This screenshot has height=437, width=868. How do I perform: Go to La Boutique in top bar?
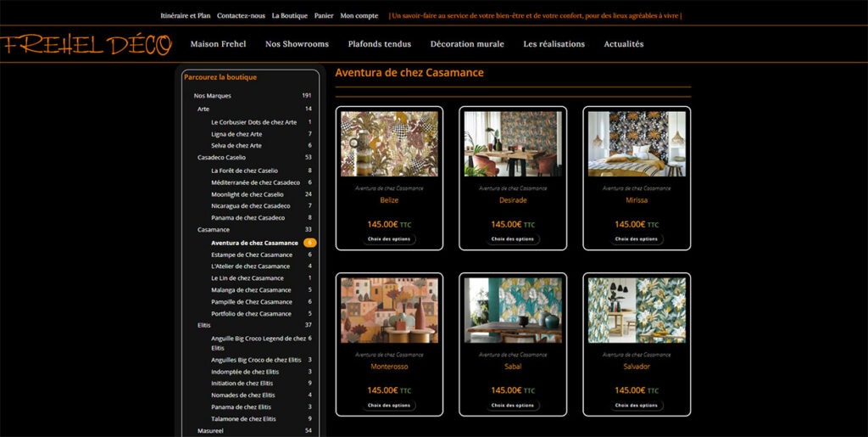[290, 16]
